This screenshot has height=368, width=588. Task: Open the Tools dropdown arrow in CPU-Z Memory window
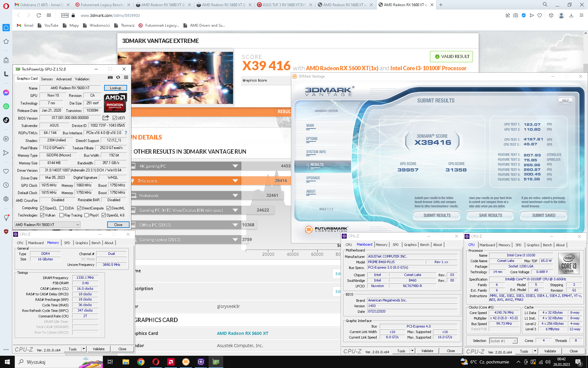point(83,349)
